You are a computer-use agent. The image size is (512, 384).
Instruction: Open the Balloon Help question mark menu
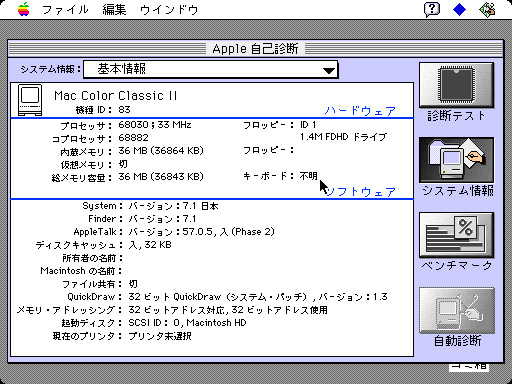[x=432, y=9]
